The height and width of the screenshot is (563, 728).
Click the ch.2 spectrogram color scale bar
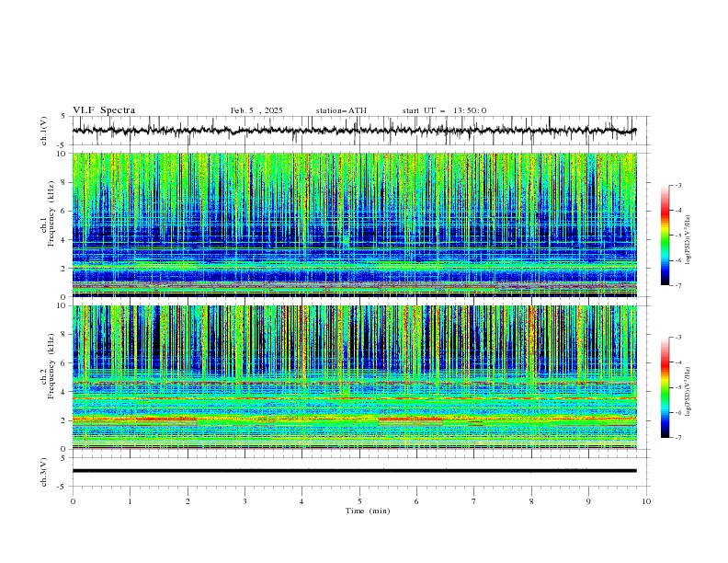point(665,387)
